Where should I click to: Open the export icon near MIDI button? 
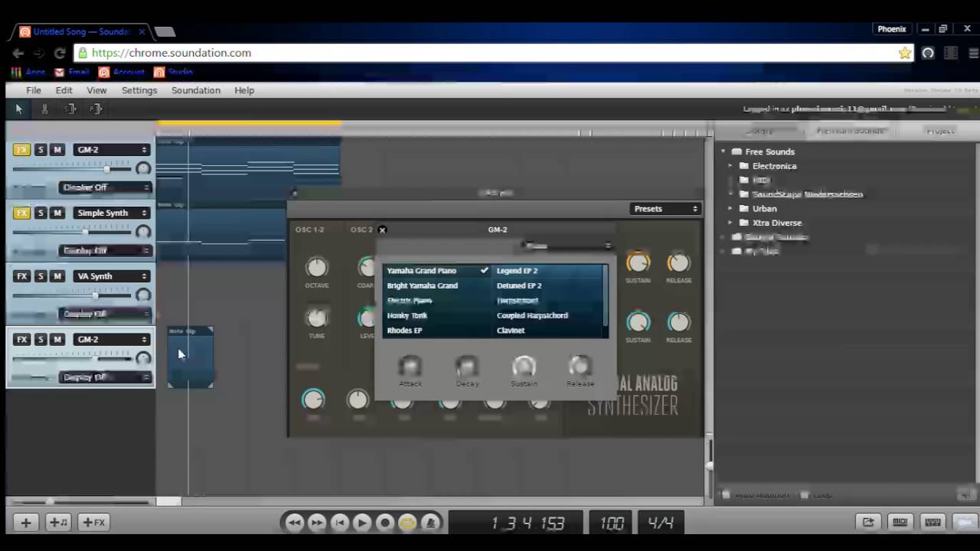[x=868, y=522]
